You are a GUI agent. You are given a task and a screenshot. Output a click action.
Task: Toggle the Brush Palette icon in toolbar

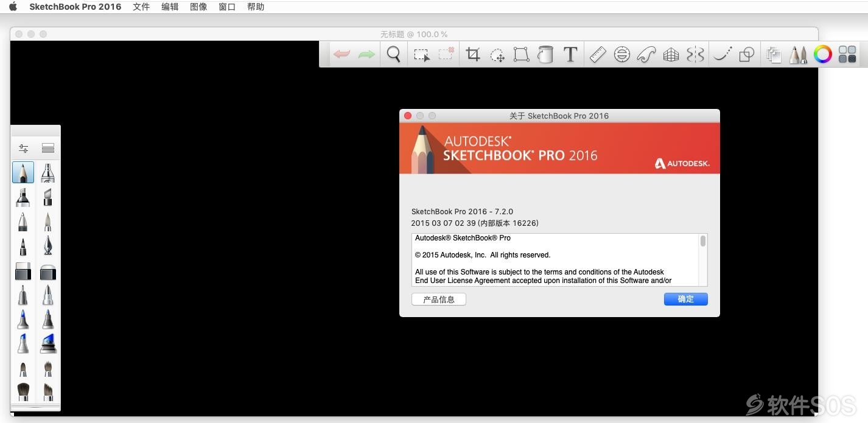click(x=798, y=55)
